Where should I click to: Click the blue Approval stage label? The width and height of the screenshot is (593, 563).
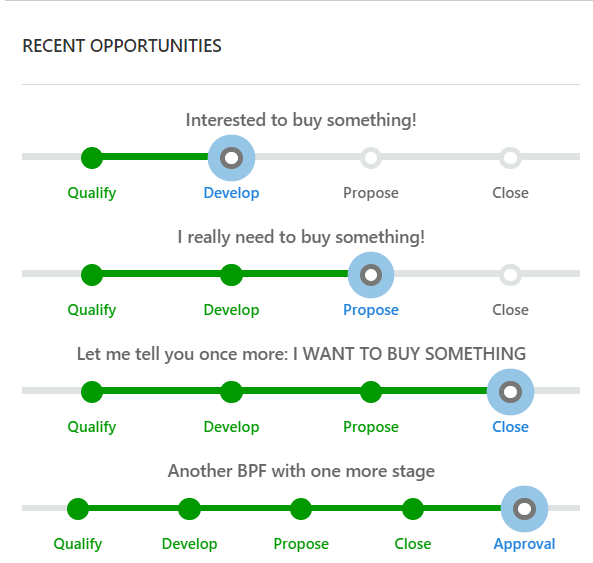(x=524, y=544)
